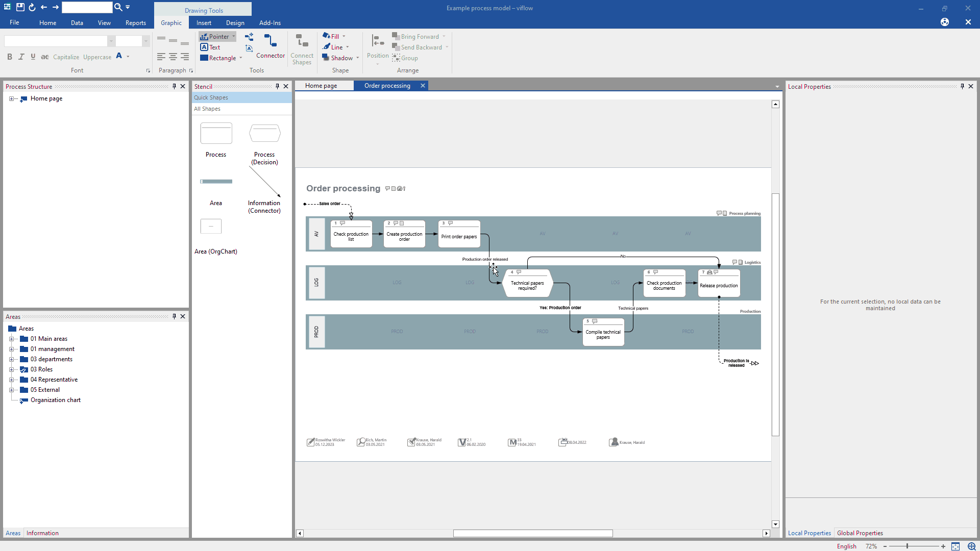Pin the Stencil panel
980x551 pixels.
point(277,86)
